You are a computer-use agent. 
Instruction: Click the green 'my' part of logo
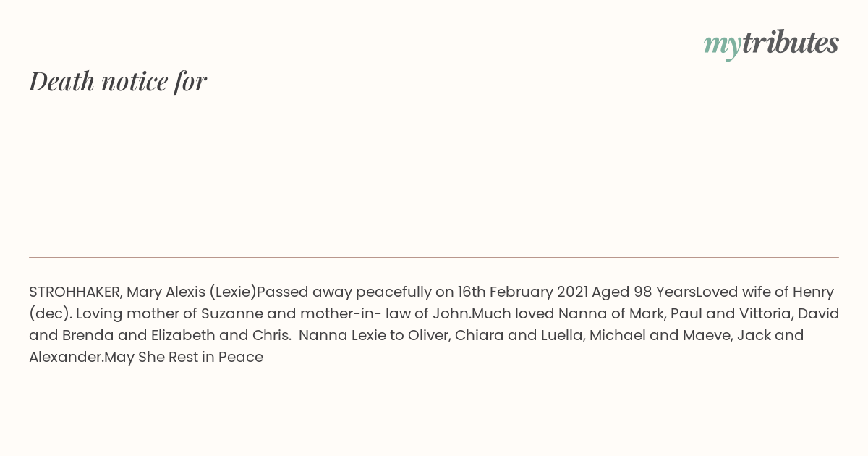tap(723, 45)
